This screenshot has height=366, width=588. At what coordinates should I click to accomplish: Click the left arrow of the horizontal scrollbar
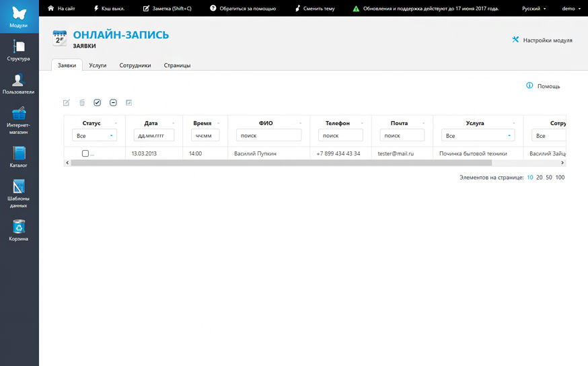pos(67,163)
